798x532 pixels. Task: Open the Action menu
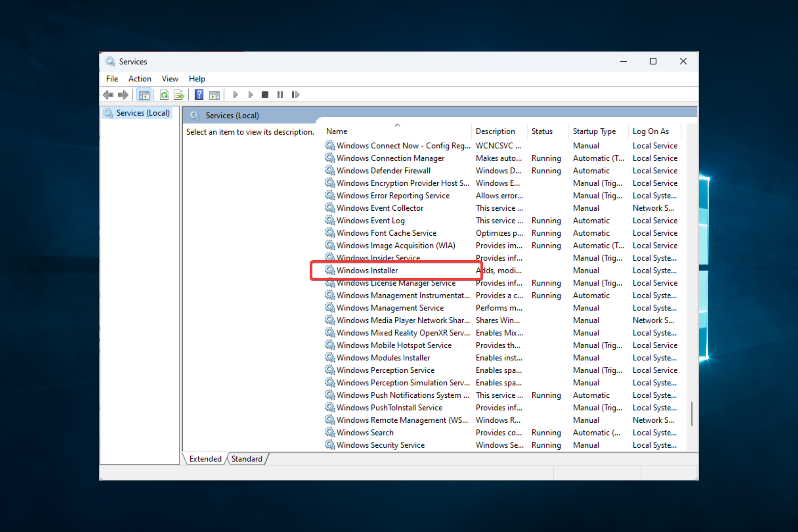coord(140,79)
